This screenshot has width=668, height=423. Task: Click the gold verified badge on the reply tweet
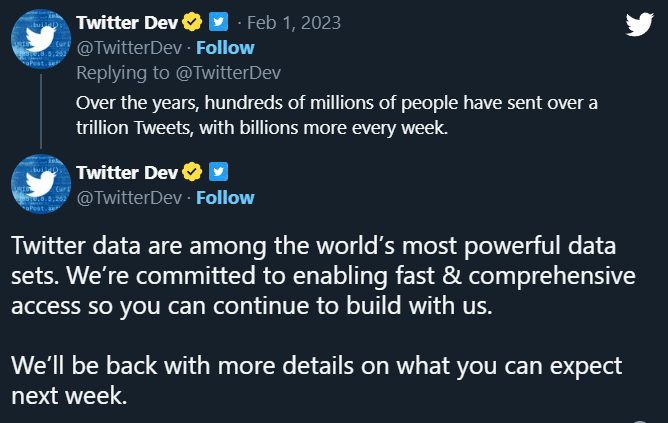click(191, 23)
